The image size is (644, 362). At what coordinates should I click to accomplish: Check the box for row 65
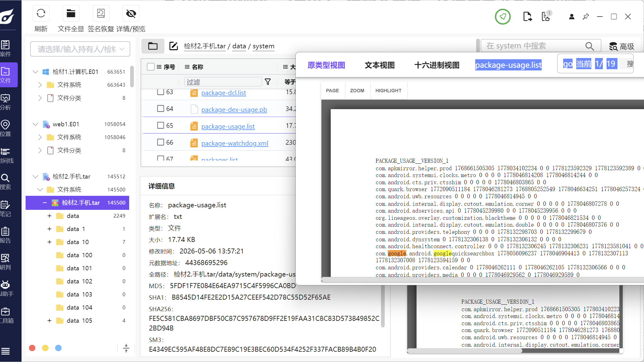coord(161,125)
